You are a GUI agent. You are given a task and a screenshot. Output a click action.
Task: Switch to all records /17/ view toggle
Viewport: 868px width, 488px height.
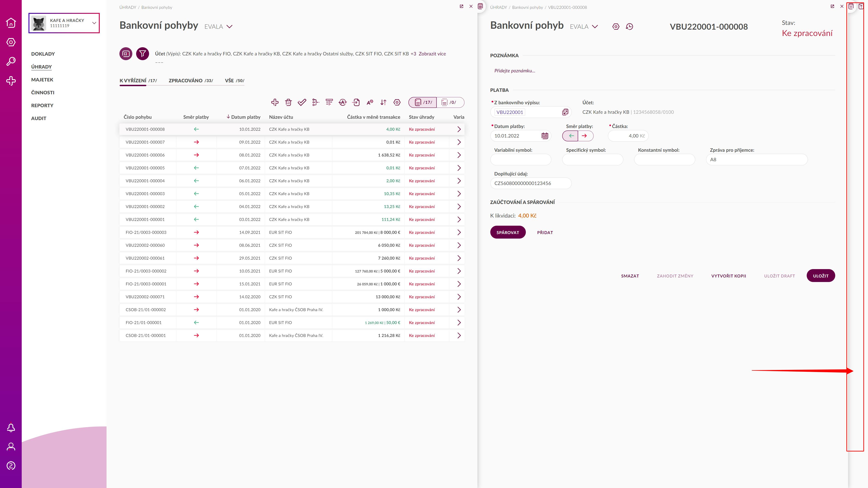[422, 102]
